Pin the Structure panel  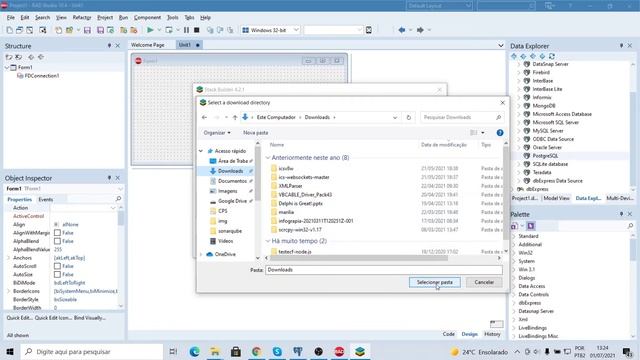click(109, 46)
